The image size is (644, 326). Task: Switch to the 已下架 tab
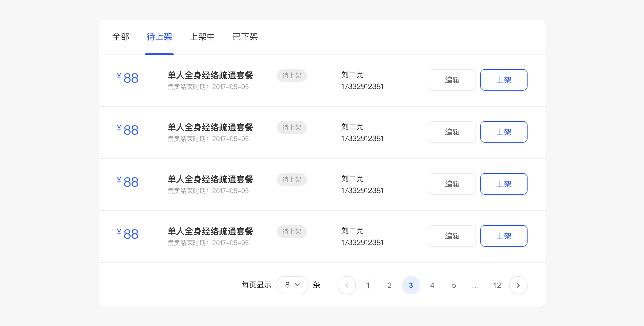245,37
